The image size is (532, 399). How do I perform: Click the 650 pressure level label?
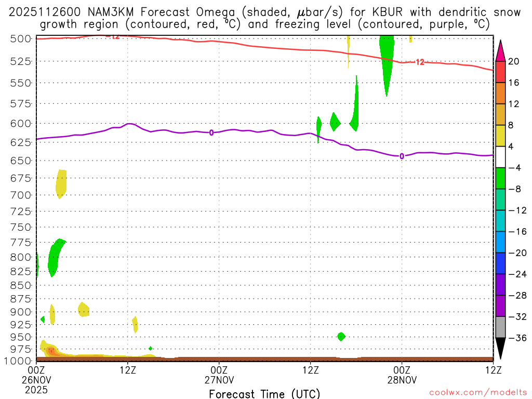click(21, 161)
